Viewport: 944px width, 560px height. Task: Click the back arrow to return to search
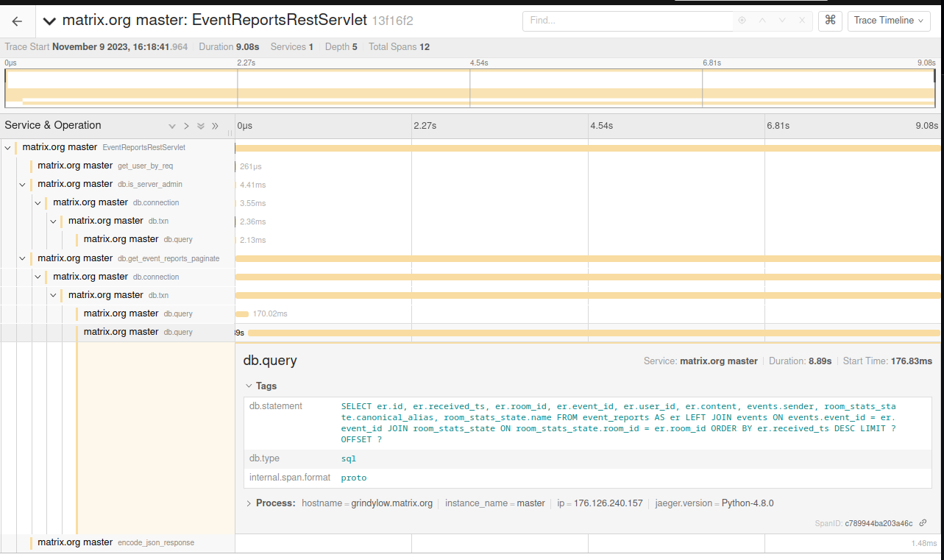point(16,21)
